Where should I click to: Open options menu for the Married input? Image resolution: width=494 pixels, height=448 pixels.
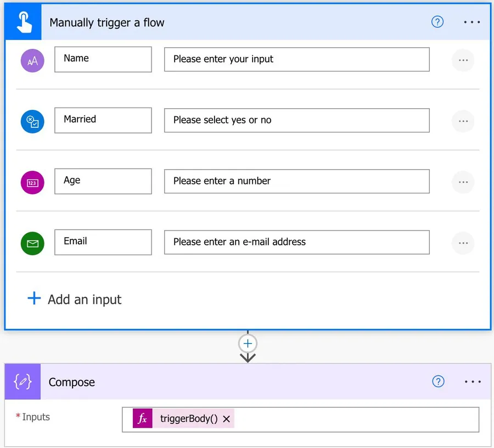(463, 121)
